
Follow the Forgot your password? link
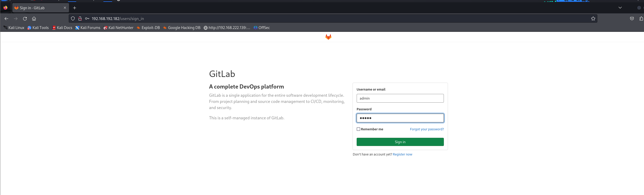click(427, 129)
